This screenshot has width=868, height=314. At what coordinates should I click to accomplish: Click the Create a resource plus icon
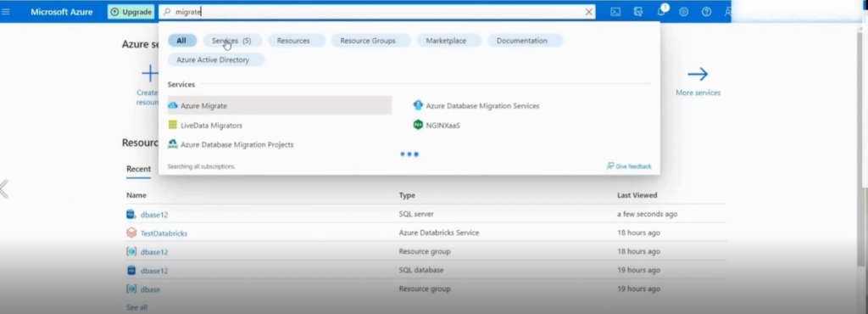point(150,74)
